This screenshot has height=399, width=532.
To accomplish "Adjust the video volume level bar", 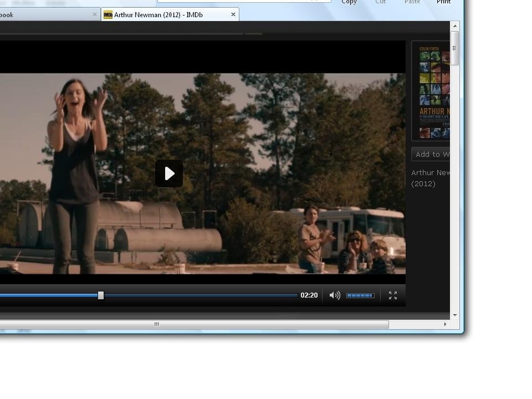I will click(x=360, y=295).
